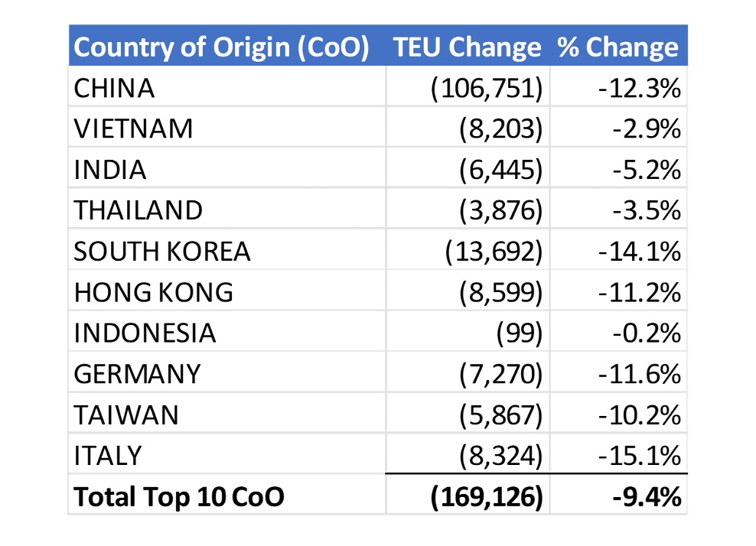Click the Total Top 10 CoO label

point(179,497)
